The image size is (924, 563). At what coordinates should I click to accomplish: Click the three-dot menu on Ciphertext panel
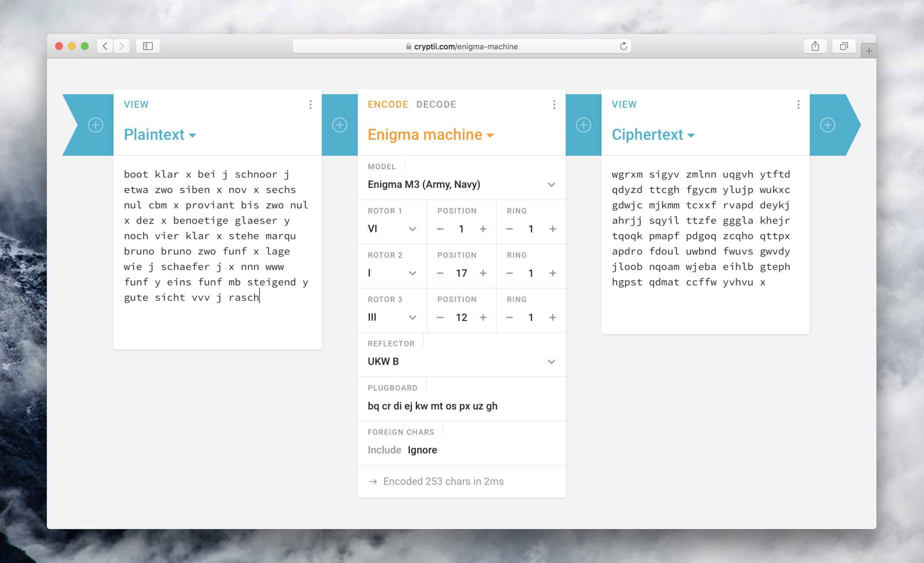[x=798, y=104]
